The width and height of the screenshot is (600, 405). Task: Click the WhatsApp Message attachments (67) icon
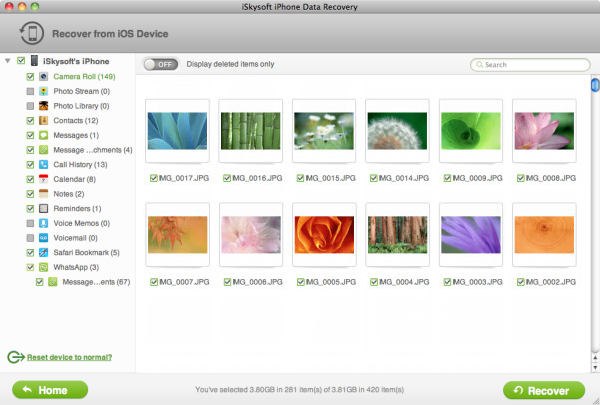pos(53,282)
